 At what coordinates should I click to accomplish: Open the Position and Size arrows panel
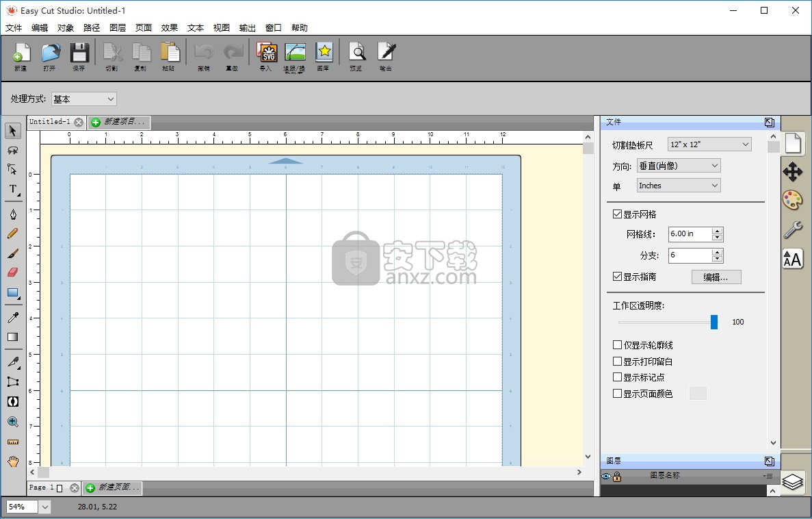click(x=792, y=172)
